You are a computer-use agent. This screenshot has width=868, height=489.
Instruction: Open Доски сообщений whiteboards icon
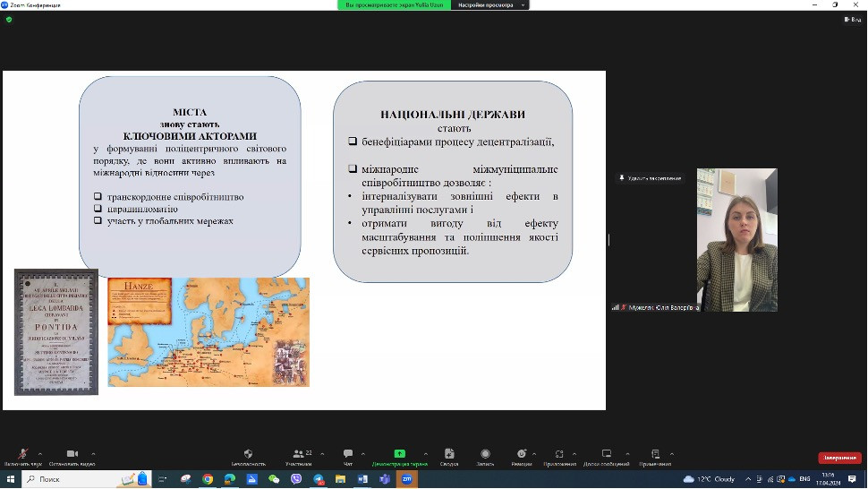pos(606,455)
